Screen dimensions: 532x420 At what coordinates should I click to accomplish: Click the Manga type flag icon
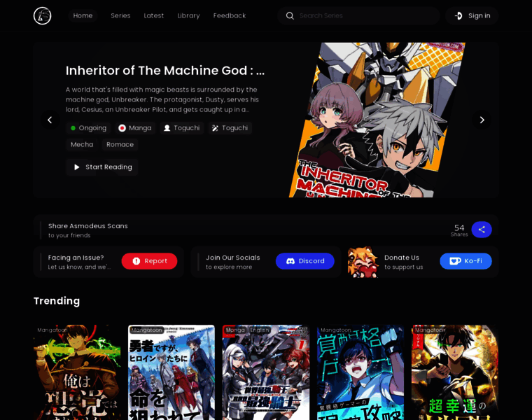[x=122, y=128]
